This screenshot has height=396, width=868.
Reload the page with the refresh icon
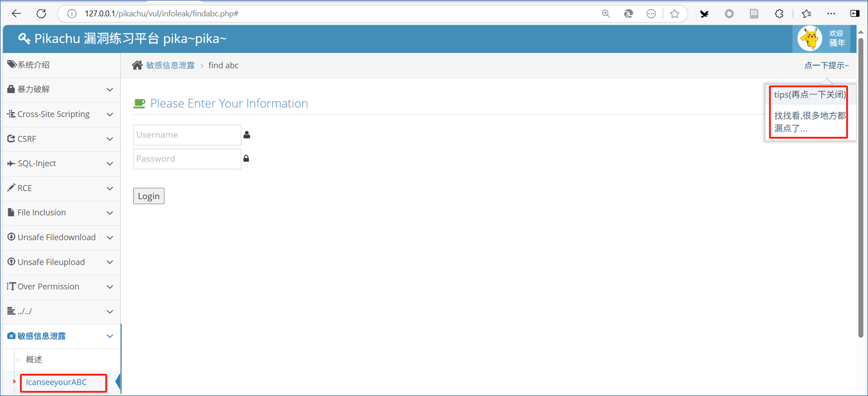[41, 14]
